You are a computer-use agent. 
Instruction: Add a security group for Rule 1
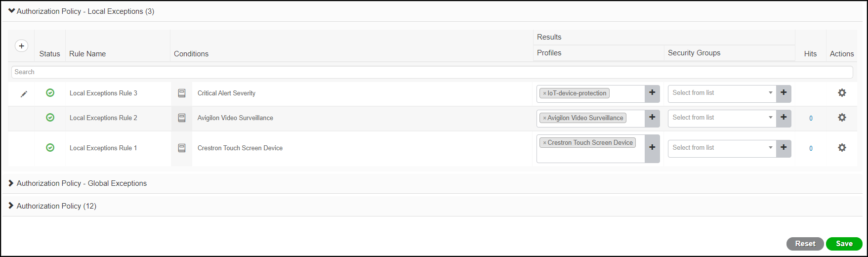coord(784,148)
